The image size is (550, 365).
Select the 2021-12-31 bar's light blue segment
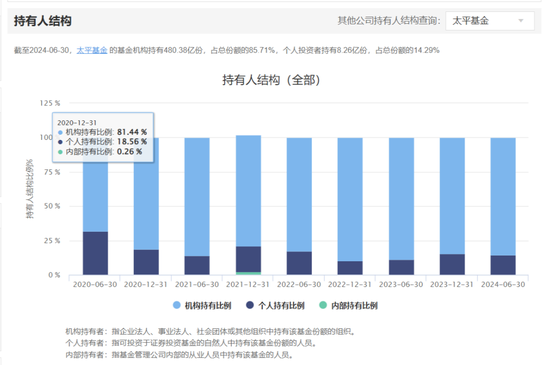pos(248,191)
